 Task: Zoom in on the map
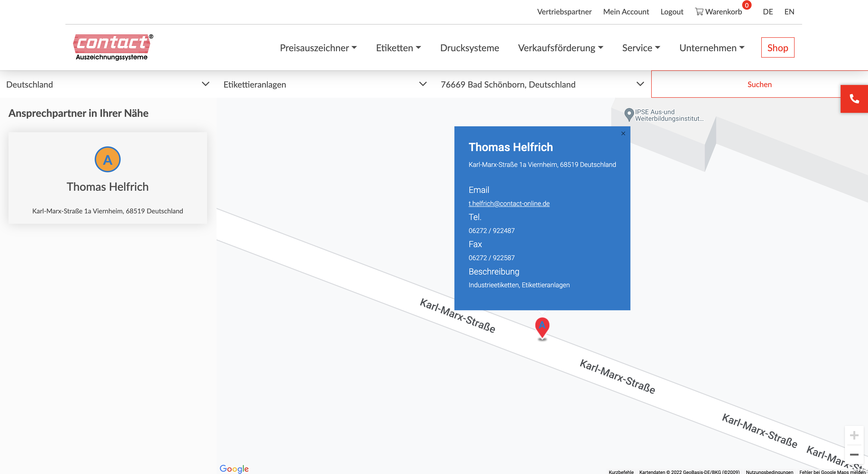pyautogui.click(x=854, y=435)
